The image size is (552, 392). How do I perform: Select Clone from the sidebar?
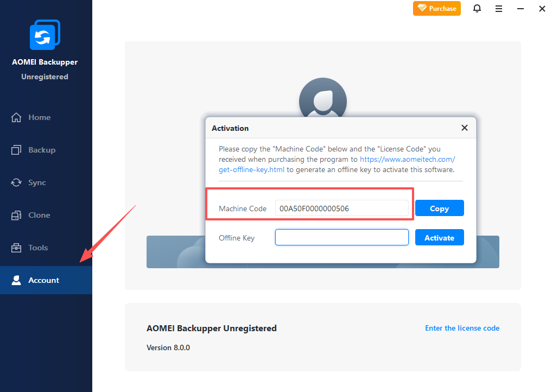click(x=39, y=215)
